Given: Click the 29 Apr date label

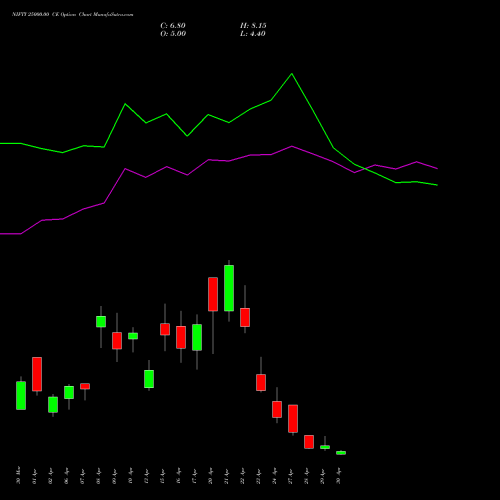Looking at the screenshot, I should [x=322, y=476].
